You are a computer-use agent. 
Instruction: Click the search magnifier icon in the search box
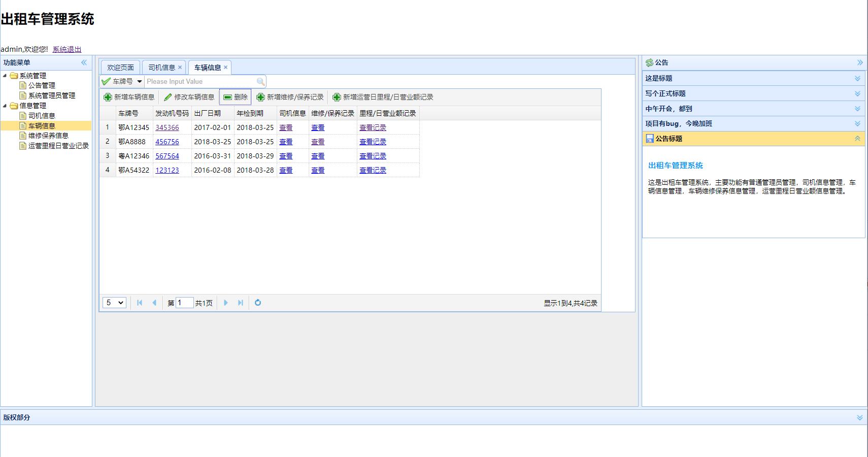point(260,82)
